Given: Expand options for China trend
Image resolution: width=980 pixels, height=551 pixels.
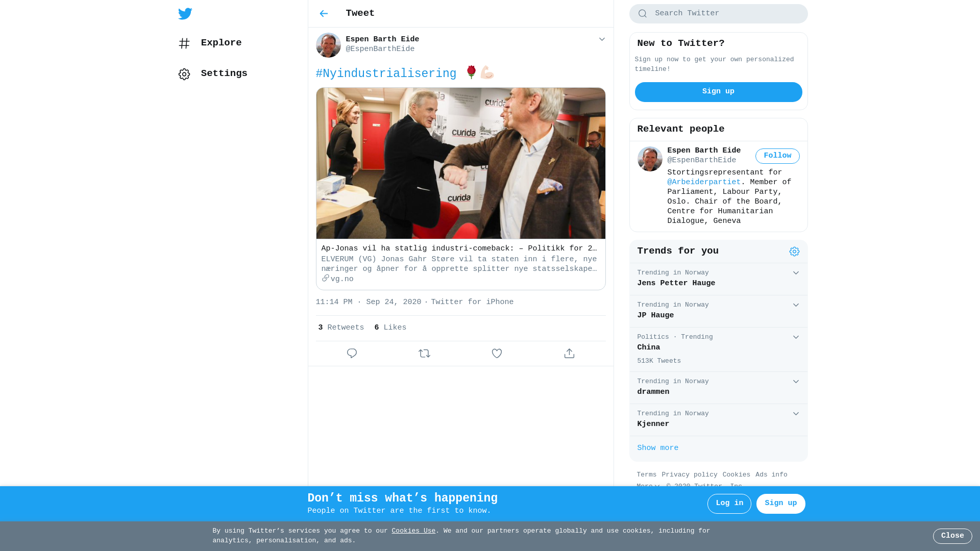Looking at the screenshot, I should [796, 337].
